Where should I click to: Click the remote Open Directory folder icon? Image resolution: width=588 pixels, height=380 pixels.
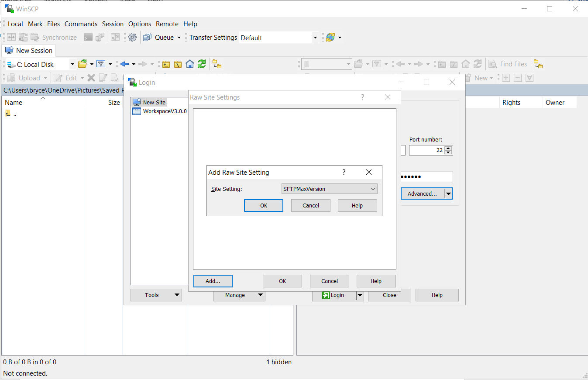point(358,64)
